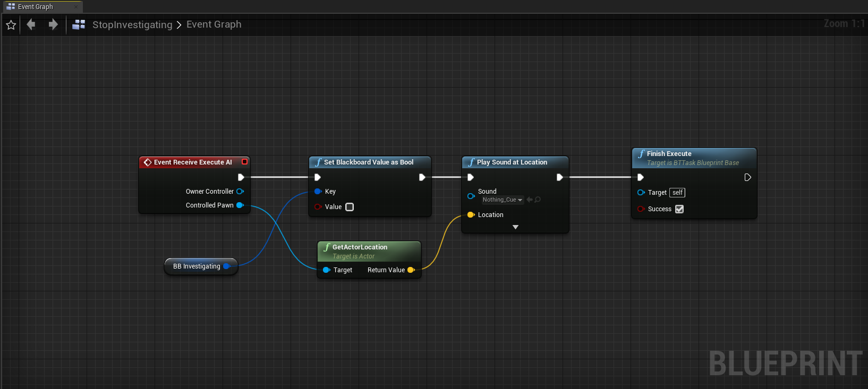
Task: Click Play Sound exec input pin
Action: coord(471,177)
